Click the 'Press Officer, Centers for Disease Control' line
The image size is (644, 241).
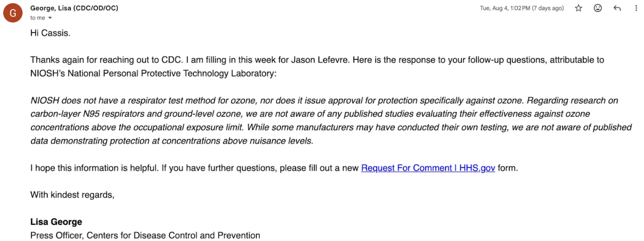click(145, 235)
